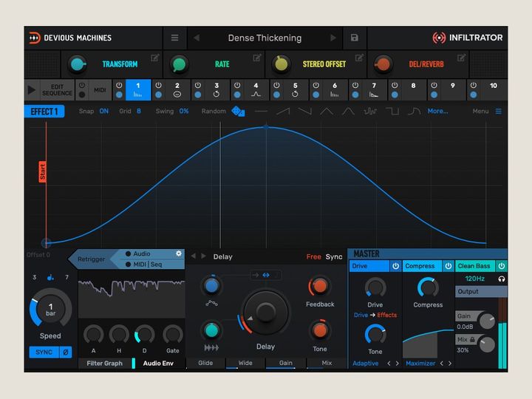Select the rounded peak shape preset

(x=348, y=112)
